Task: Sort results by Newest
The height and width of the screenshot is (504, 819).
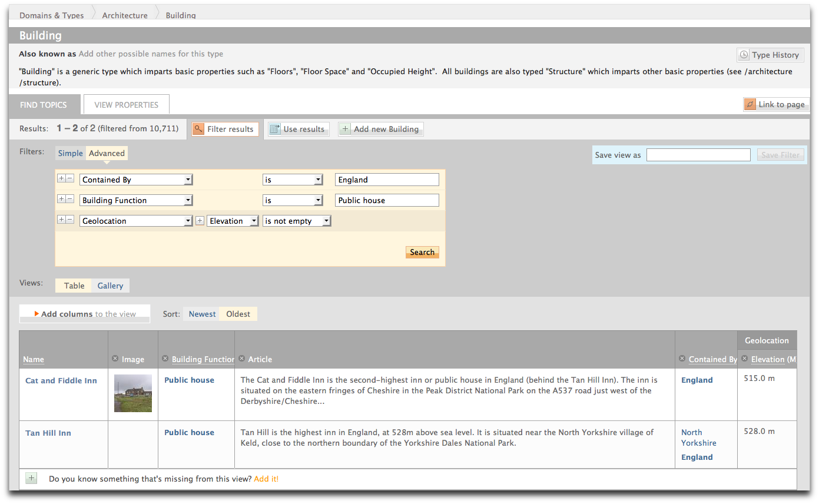Action: pos(202,314)
